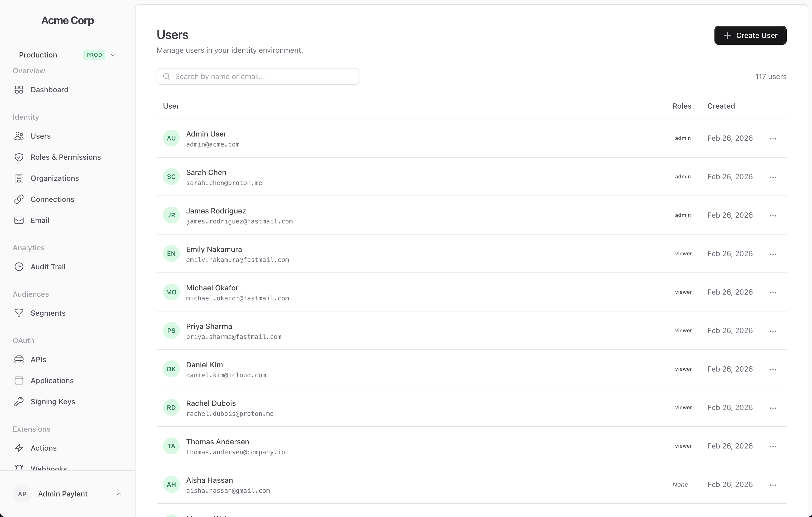Open the row actions menu for Aisha Hassan
This screenshot has width=812, height=517.
coord(773,484)
